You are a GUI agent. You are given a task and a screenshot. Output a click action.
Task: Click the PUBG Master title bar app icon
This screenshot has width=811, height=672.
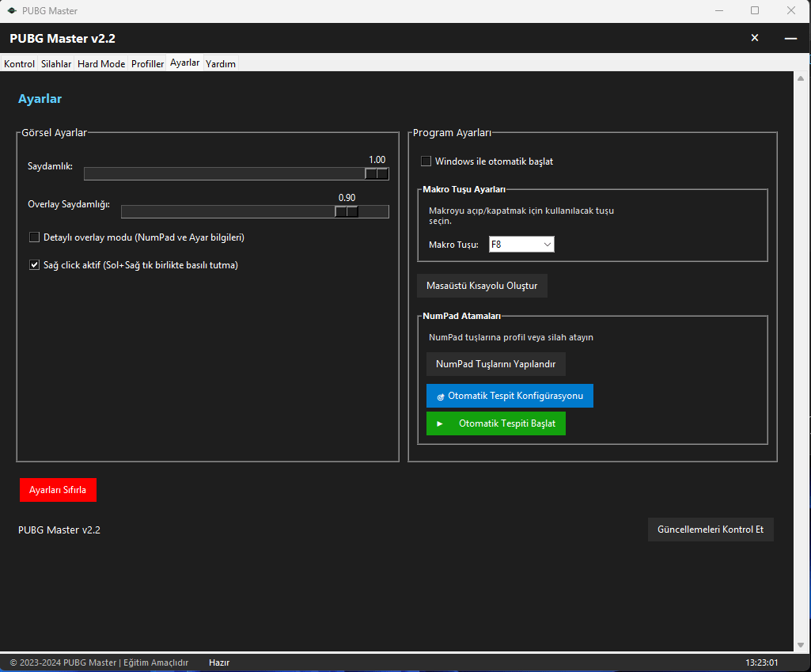coord(12,10)
